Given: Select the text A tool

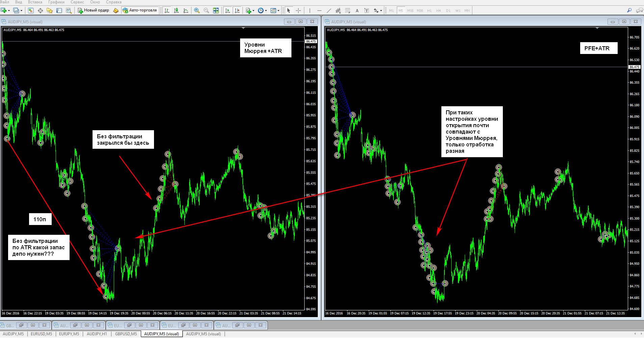Looking at the screenshot, I should click(357, 10).
